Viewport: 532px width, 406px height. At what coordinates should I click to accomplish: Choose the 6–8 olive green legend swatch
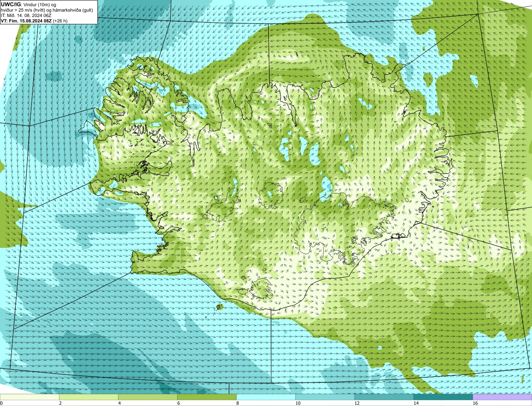coord(207,397)
